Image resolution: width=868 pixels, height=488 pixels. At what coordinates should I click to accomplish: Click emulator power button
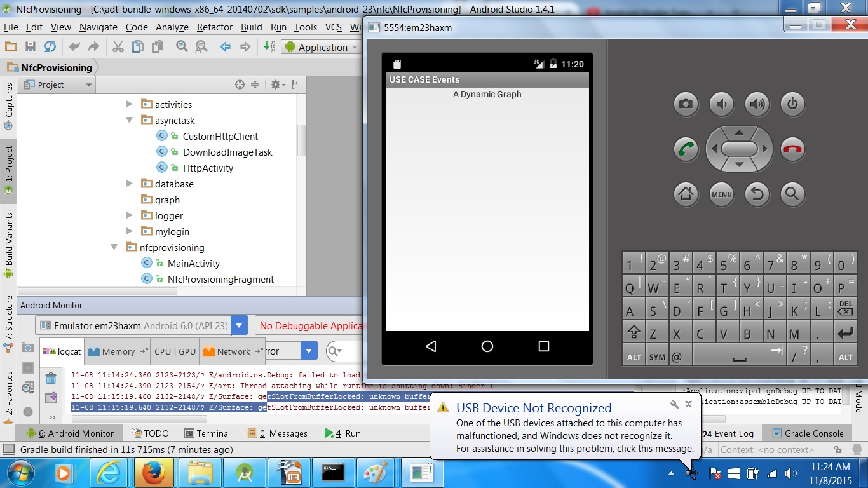click(x=792, y=104)
